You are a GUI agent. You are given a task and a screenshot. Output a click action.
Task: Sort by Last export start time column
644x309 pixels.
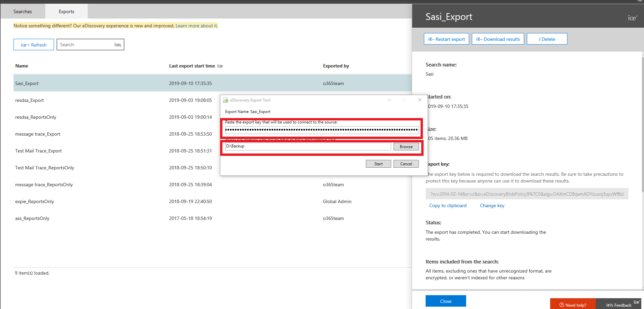tap(192, 66)
